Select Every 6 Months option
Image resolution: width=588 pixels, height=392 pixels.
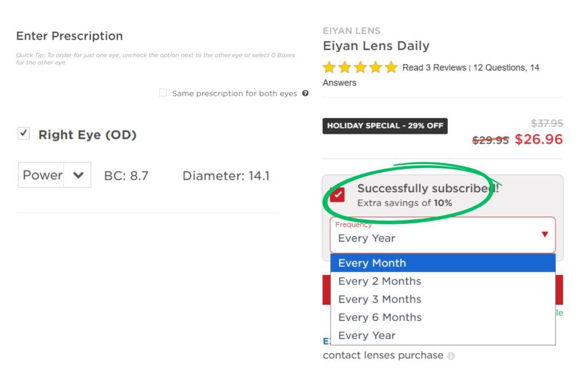[x=380, y=317]
